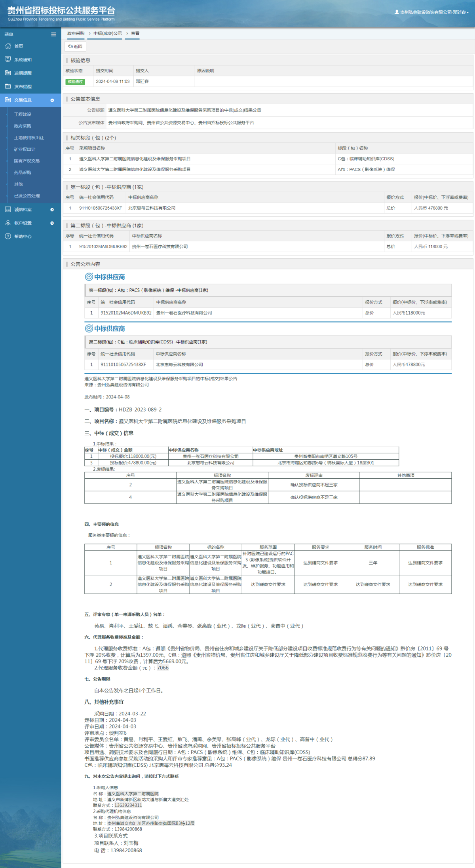Click 公告标题 value text
Screen dimensions: 475x868
[185, 110]
